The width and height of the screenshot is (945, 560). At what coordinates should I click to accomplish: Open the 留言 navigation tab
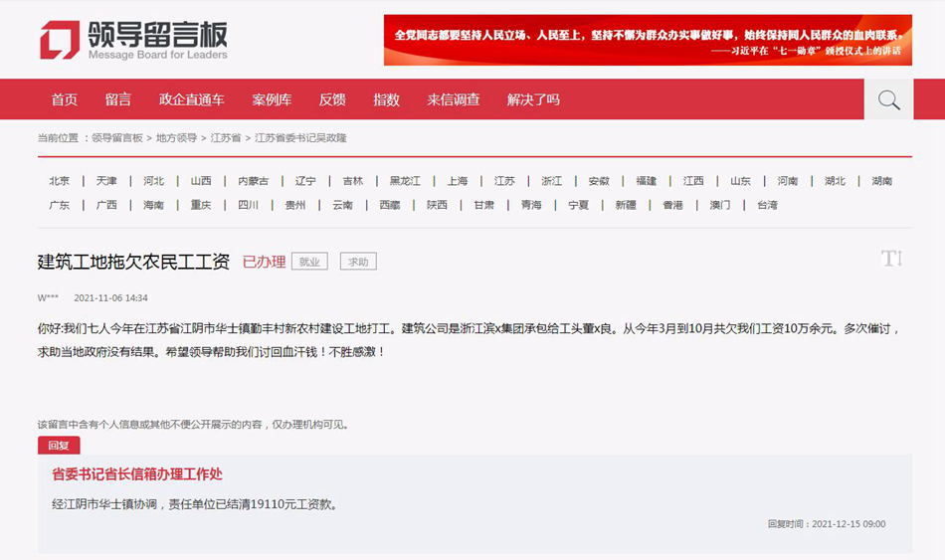[x=118, y=99]
